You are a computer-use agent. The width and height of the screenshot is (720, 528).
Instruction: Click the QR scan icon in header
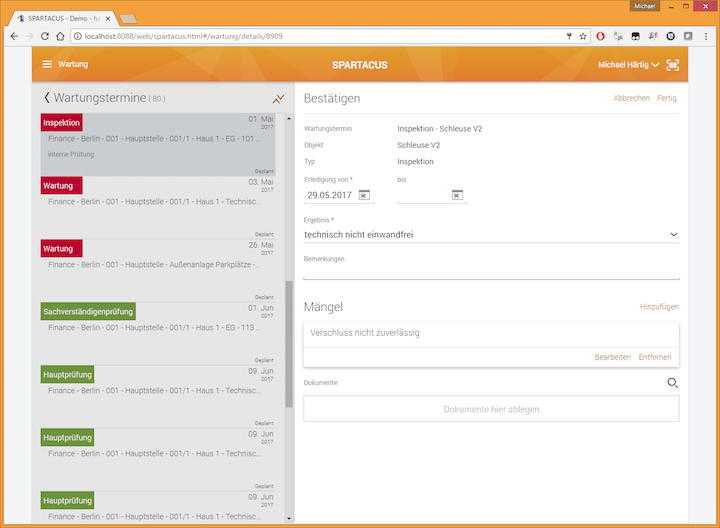tap(672, 65)
